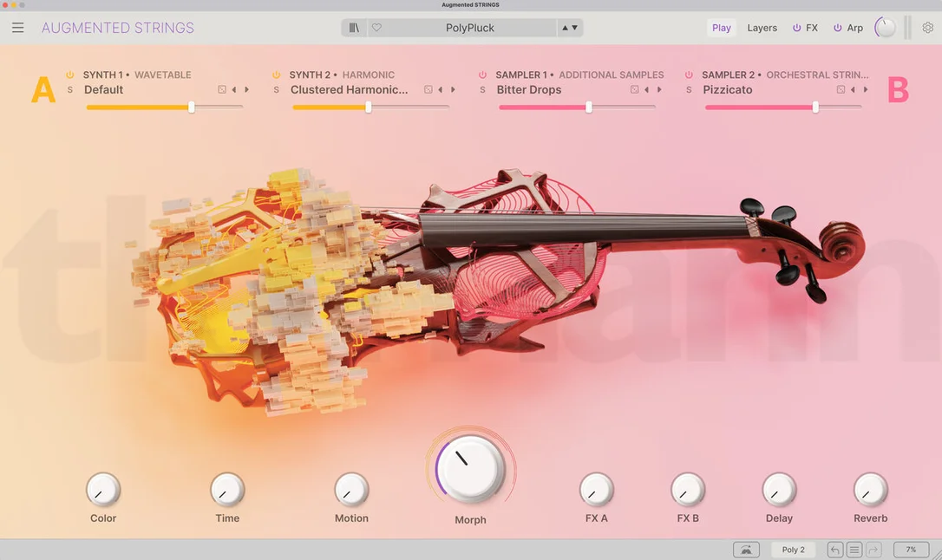This screenshot has width=942, height=560.
Task: Open the history list icon
Action: (854, 550)
